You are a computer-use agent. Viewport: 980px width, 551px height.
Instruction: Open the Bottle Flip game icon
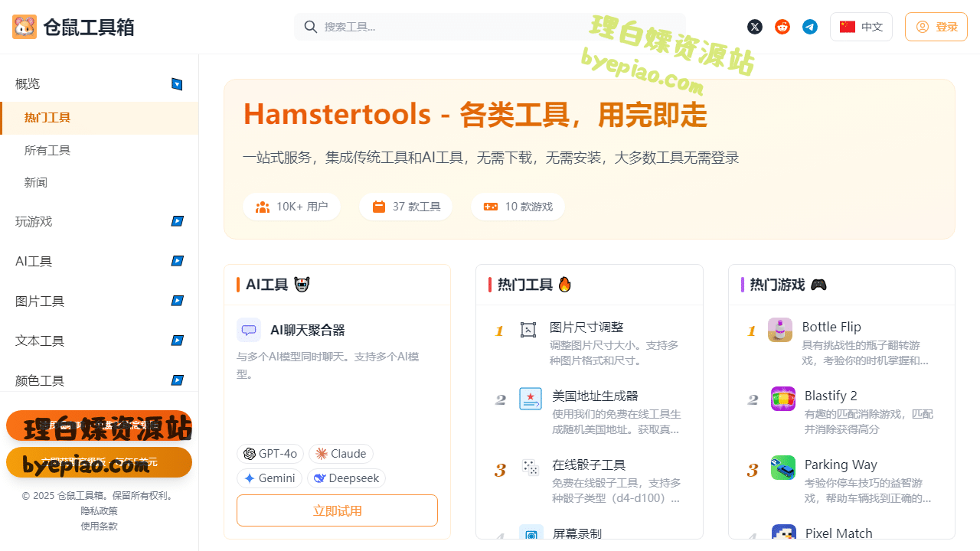pos(780,330)
